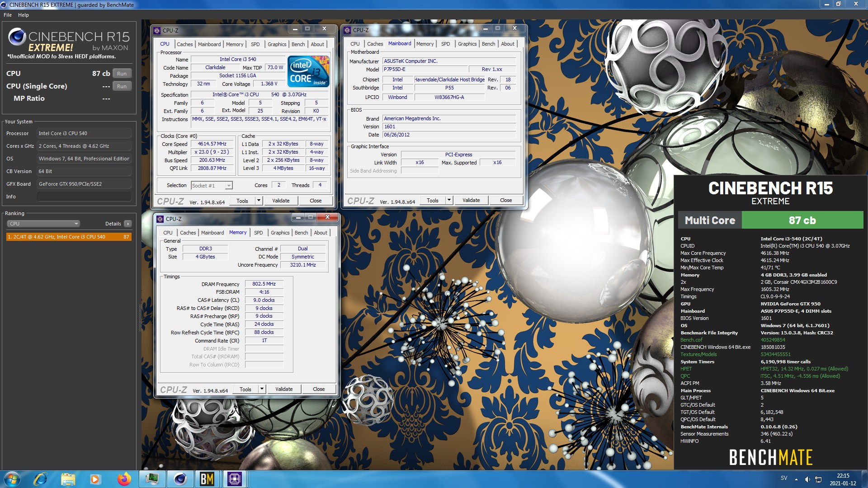Viewport: 868px width, 488px height.
Task: Click the volume speaker tray icon
Action: pos(807,479)
